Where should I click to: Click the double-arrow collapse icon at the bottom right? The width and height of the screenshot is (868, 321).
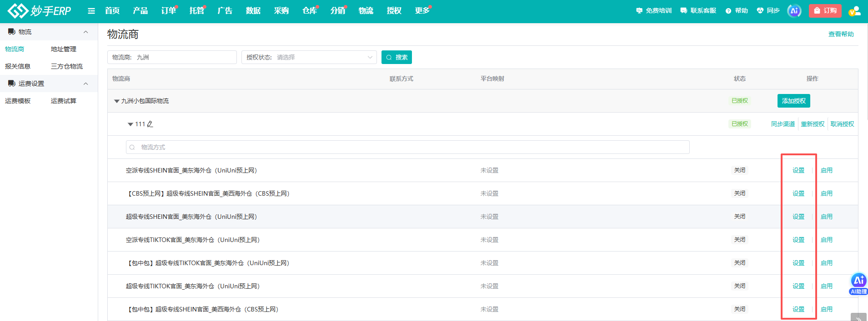[858, 318]
